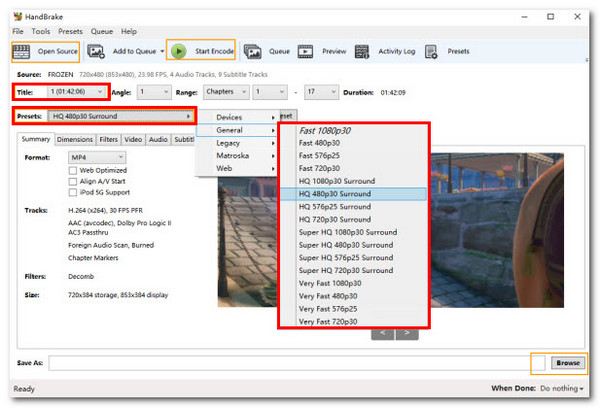The height and width of the screenshot is (408, 600).
Task: Open the When Done dropdown showing Do nothing
Action: (562, 388)
